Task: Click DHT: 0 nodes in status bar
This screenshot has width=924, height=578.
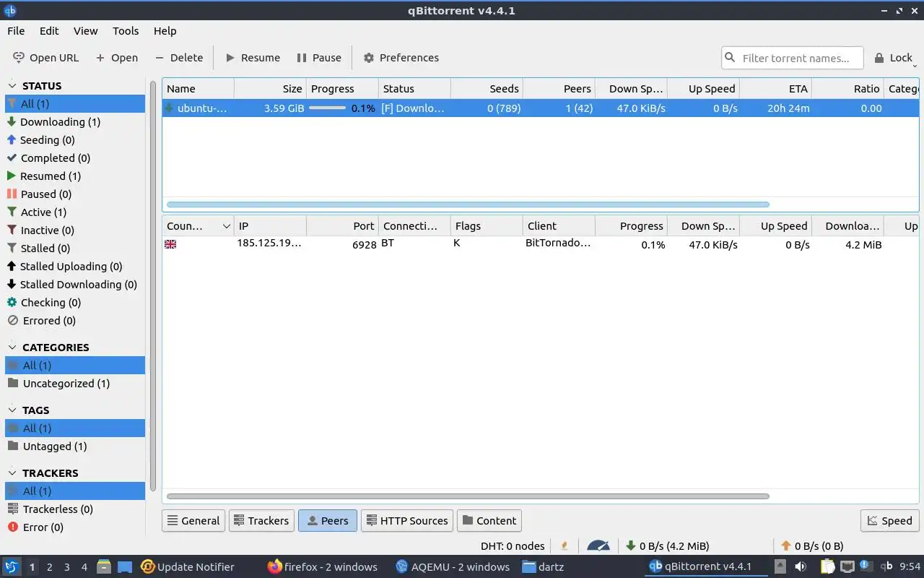Action: coord(513,546)
